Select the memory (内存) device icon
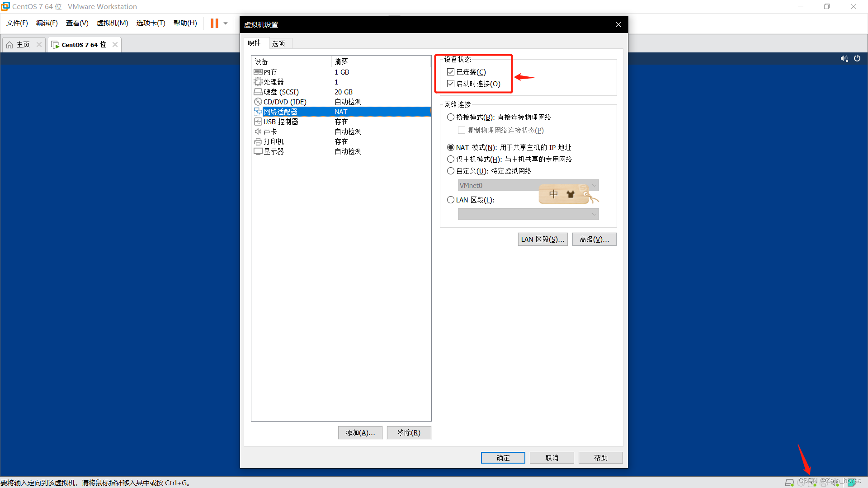The width and height of the screenshot is (868, 488). pos(258,72)
